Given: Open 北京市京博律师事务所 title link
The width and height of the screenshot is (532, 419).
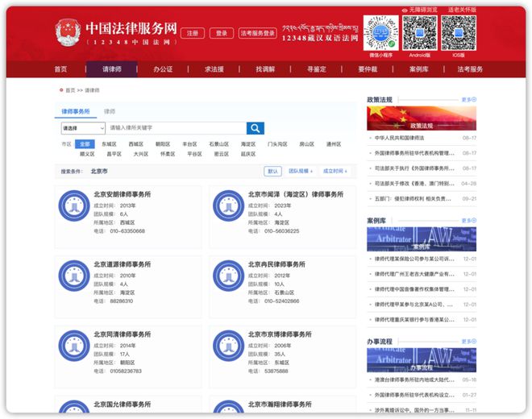Looking at the screenshot, I should coord(280,334).
